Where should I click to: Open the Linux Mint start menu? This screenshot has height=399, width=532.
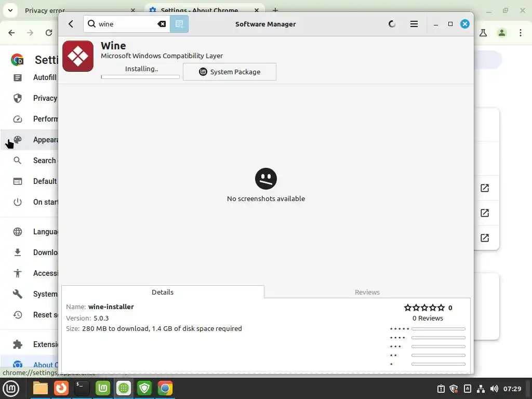tap(11, 389)
